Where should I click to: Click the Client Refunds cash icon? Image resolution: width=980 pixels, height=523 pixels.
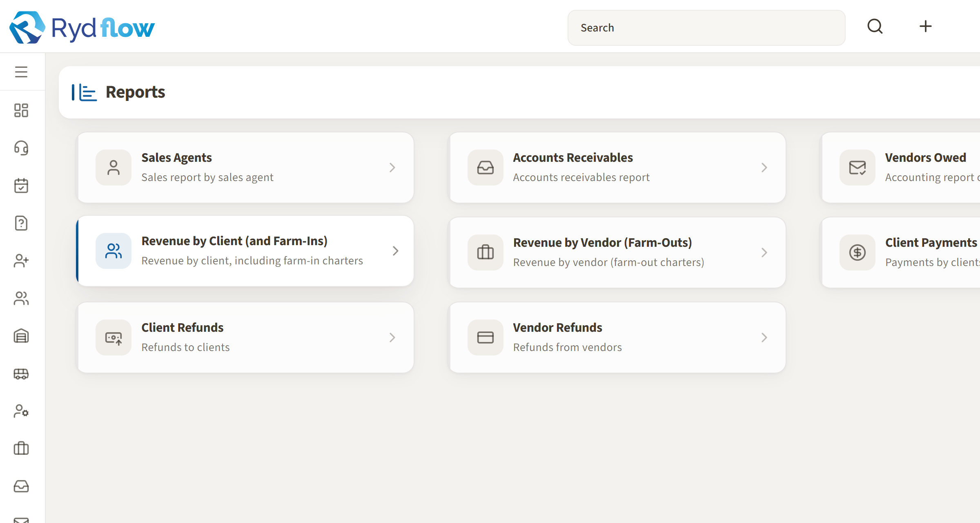(x=114, y=337)
